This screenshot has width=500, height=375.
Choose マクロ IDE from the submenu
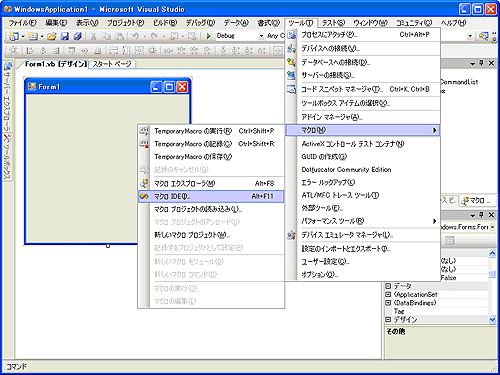click(211, 197)
